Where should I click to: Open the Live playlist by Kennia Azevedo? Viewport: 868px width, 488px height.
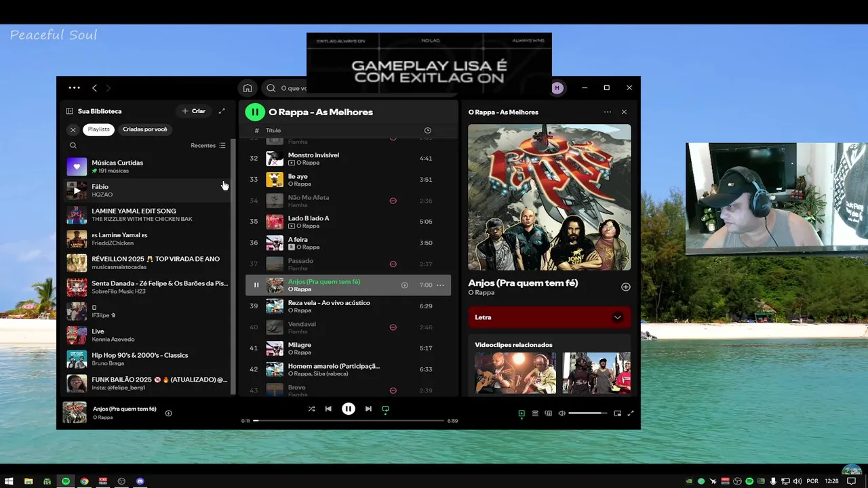pos(146,335)
